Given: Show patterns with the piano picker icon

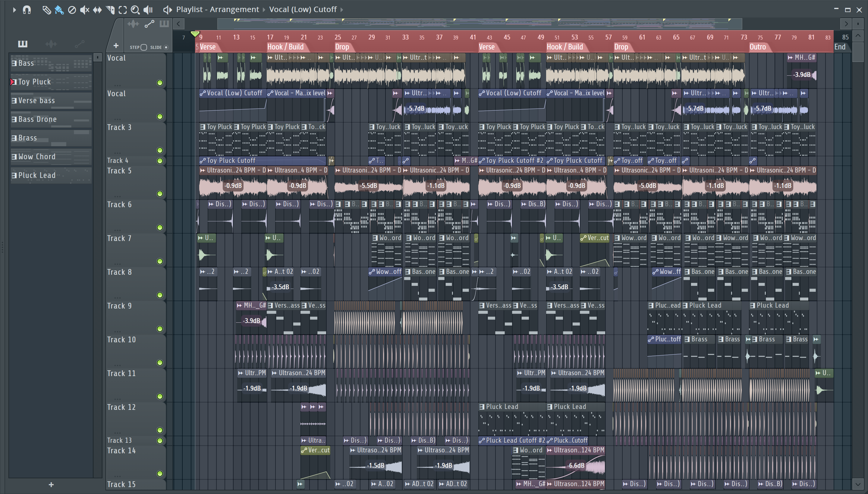Looking at the screenshot, I should (23, 43).
